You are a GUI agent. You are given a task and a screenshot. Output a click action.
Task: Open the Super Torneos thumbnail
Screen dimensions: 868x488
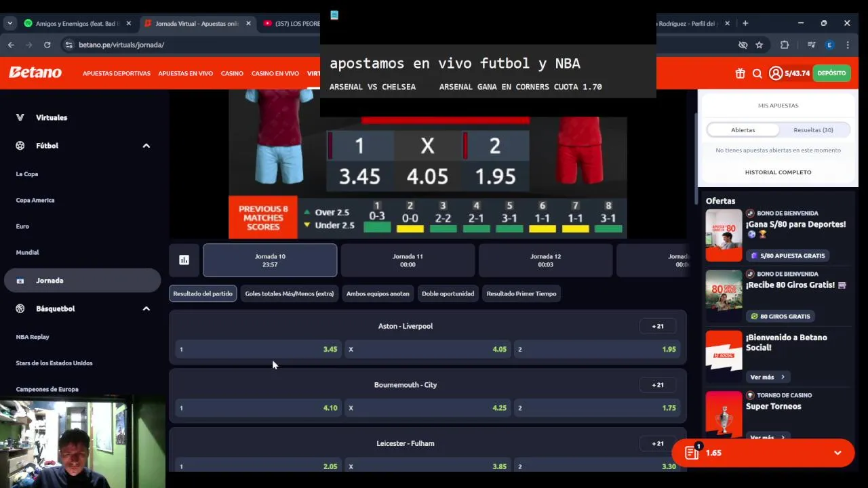tap(724, 413)
